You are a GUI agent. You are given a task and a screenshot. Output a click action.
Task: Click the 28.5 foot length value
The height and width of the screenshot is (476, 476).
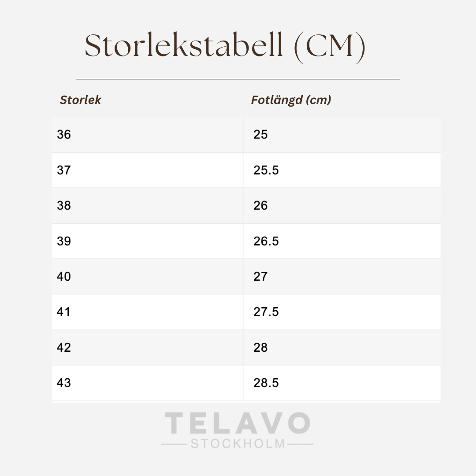coord(266,383)
